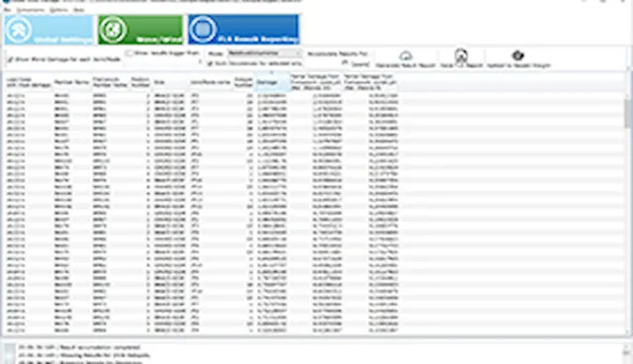Open the green Wave/Wind tab
The image size is (633, 364).
(140, 30)
